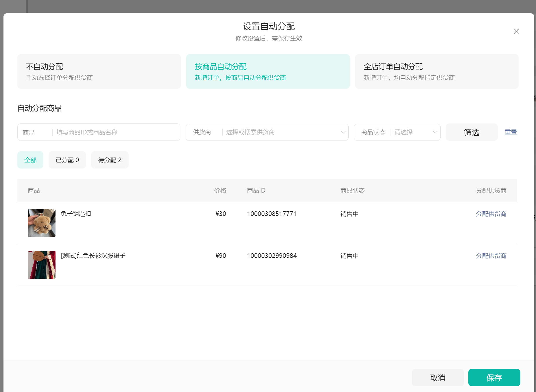Switch to the 已分配 0 tab
This screenshot has width=536, height=392.
(x=67, y=160)
